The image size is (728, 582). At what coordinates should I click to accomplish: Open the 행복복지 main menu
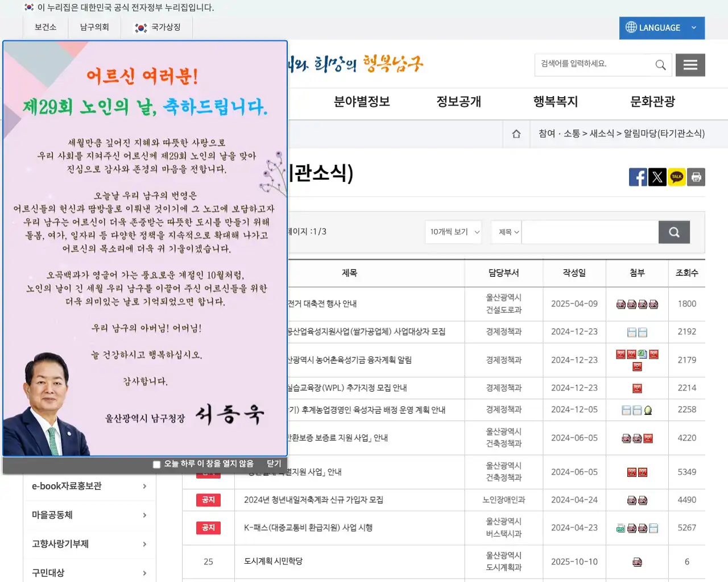555,102
